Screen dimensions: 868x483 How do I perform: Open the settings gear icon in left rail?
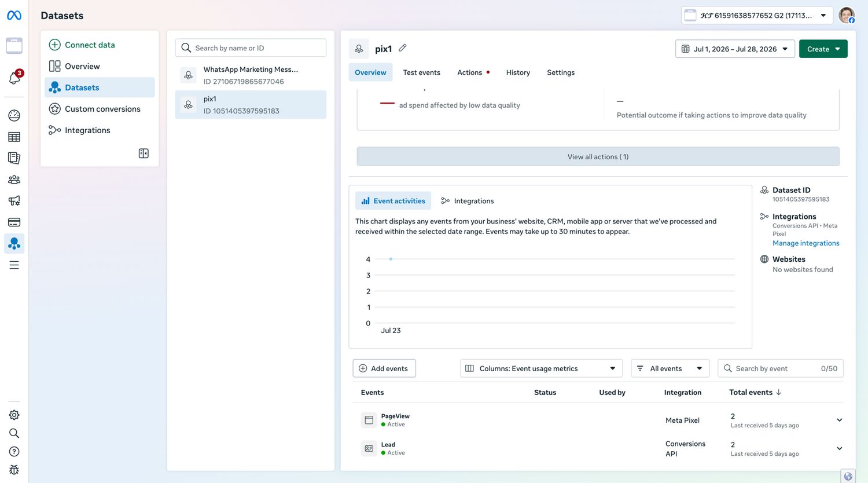(14, 415)
